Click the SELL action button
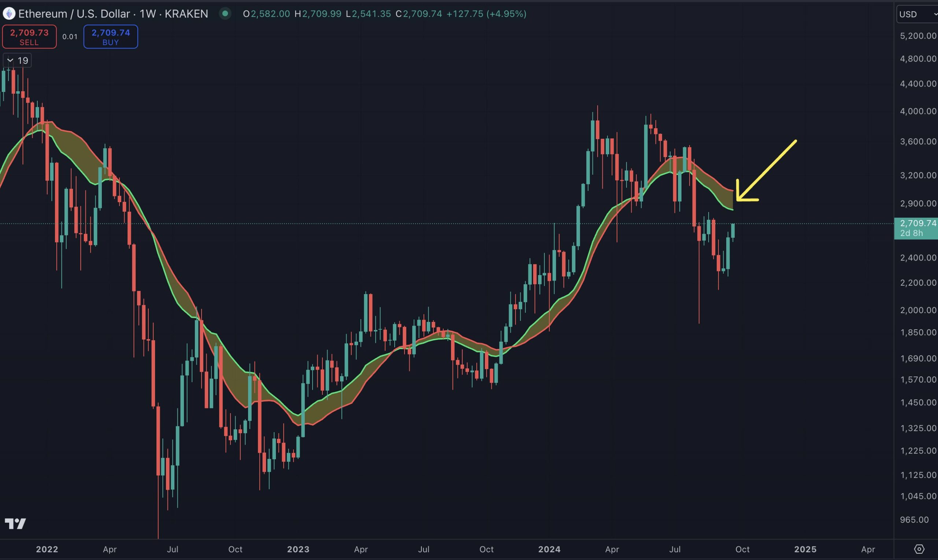Image resolution: width=938 pixels, height=560 pixels. [x=29, y=37]
